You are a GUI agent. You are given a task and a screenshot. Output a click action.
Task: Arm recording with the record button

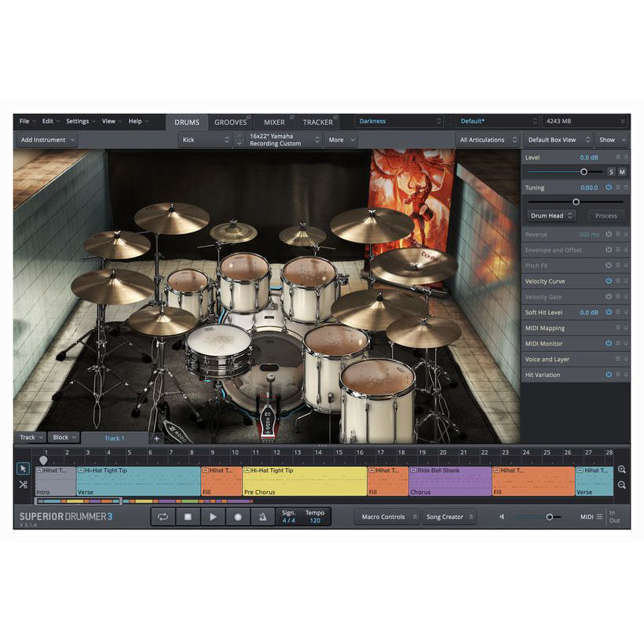pos(238,517)
